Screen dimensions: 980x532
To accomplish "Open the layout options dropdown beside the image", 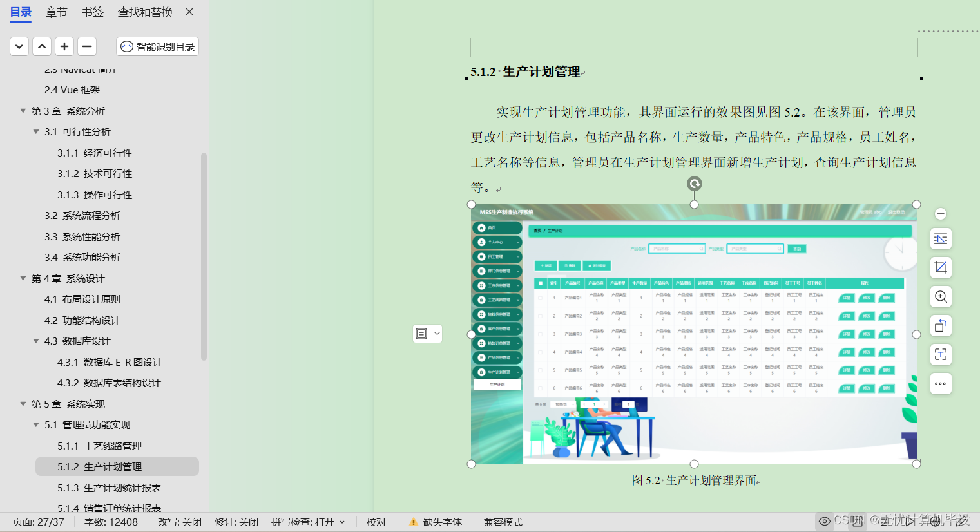I will [x=436, y=333].
